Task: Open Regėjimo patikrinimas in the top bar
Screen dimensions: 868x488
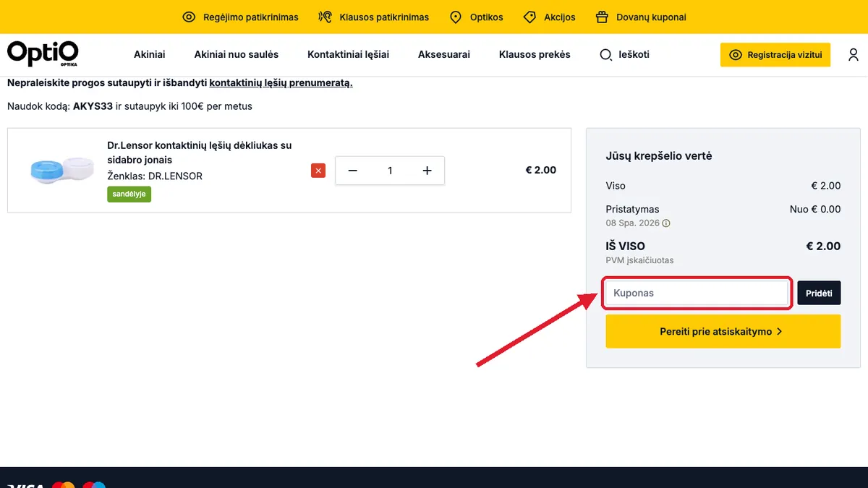Action: point(240,17)
